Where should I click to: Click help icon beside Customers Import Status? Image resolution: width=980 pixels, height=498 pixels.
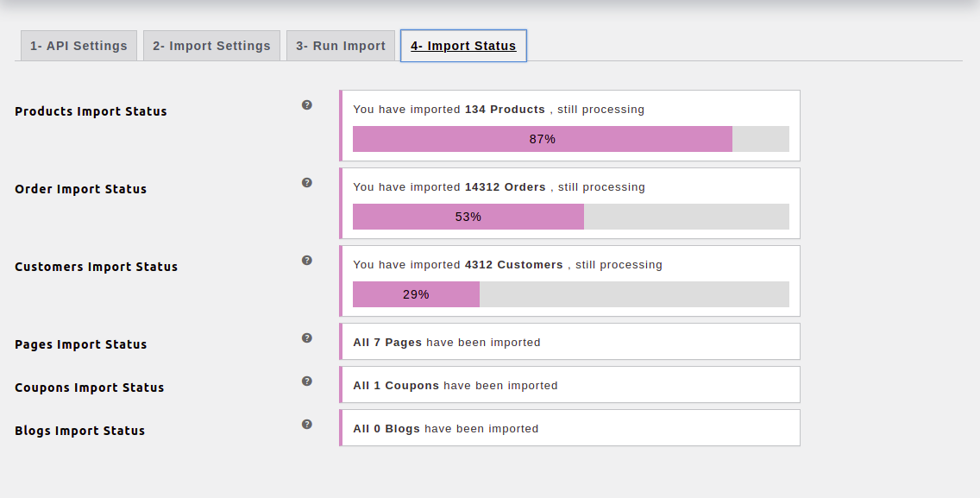307,261
